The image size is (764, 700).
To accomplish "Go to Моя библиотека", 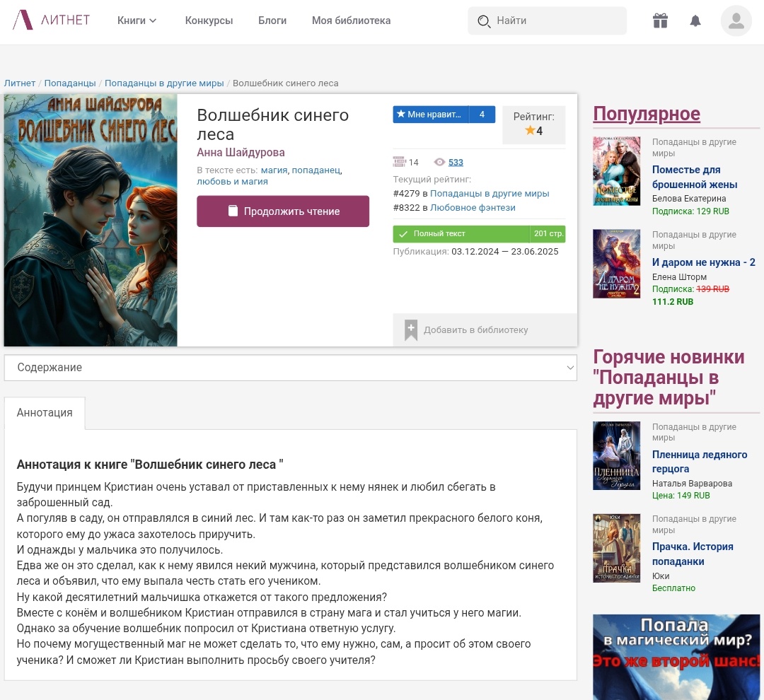I will (352, 21).
